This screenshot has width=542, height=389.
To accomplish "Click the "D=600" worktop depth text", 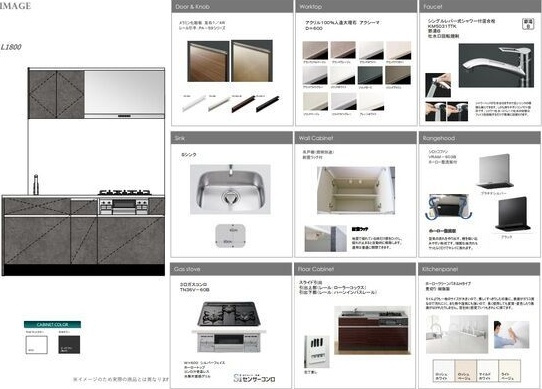I will pyautogui.click(x=314, y=28).
